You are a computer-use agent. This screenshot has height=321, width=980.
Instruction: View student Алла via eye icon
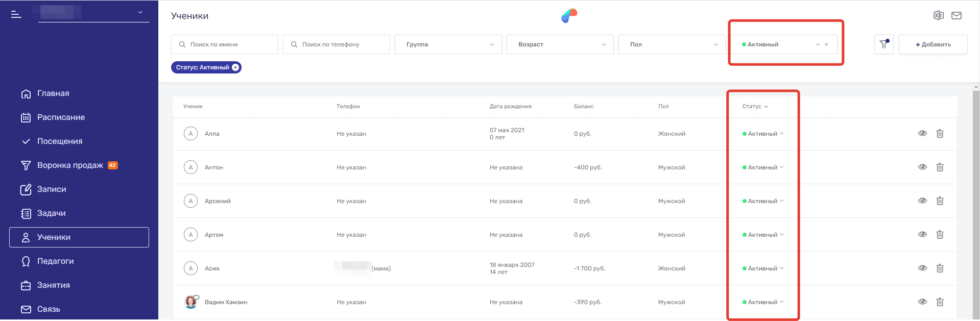tap(922, 134)
